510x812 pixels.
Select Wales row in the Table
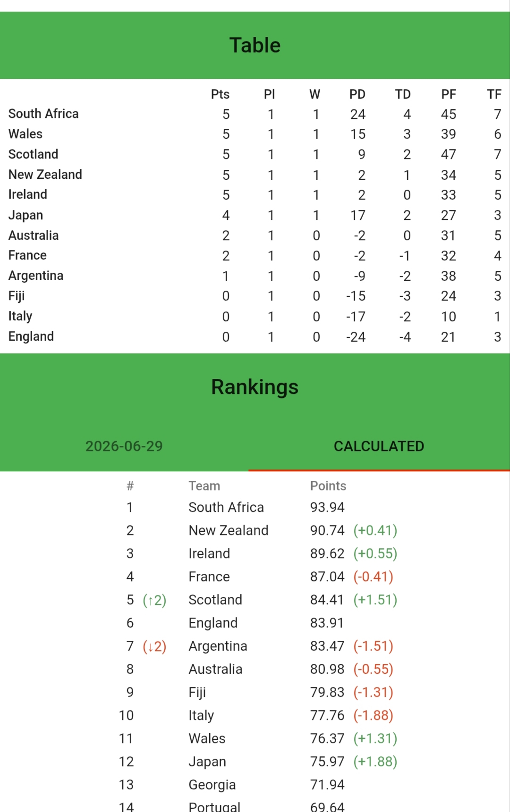point(255,134)
